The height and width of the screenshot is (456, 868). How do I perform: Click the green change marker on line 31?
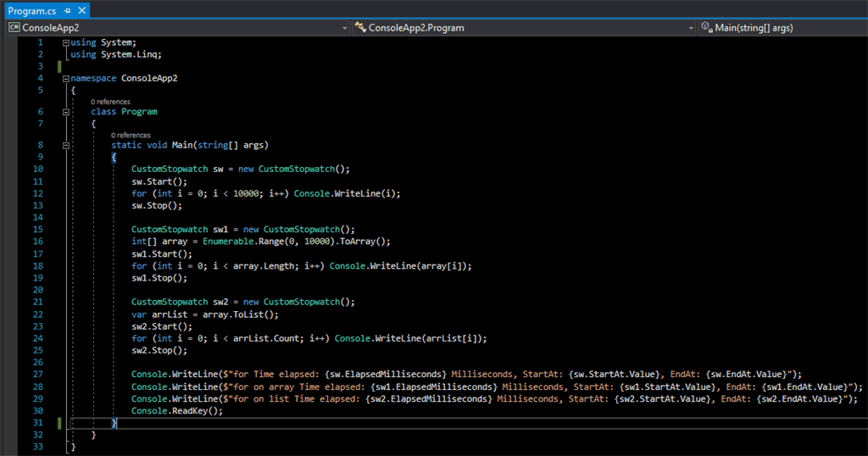(59, 423)
